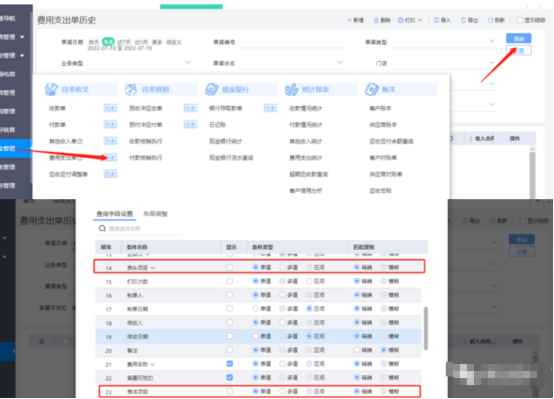
Task: Click the 刷新 refresh icon in top window
Action: pos(490,20)
